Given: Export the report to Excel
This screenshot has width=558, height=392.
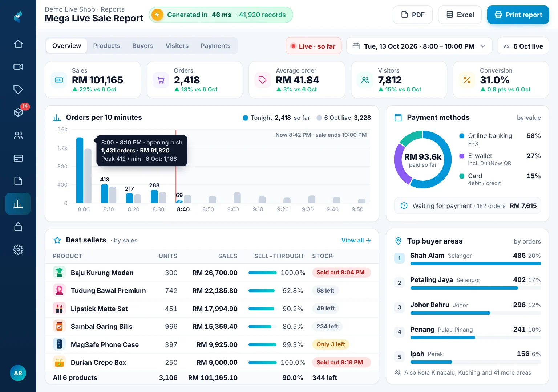Looking at the screenshot, I should point(460,15).
